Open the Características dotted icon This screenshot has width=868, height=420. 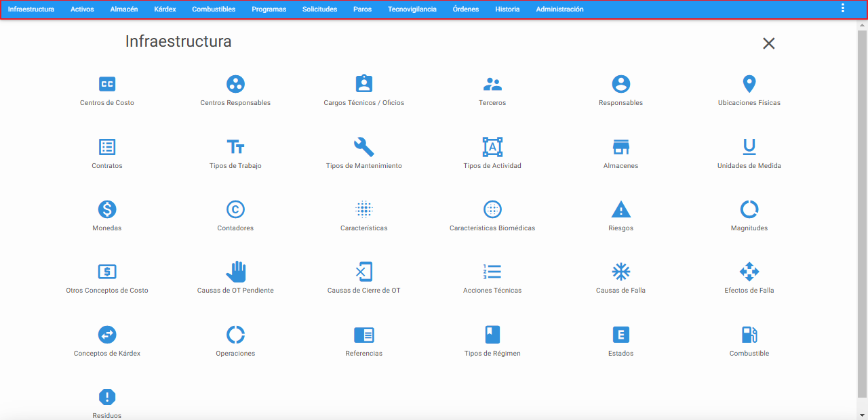[x=364, y=209]
